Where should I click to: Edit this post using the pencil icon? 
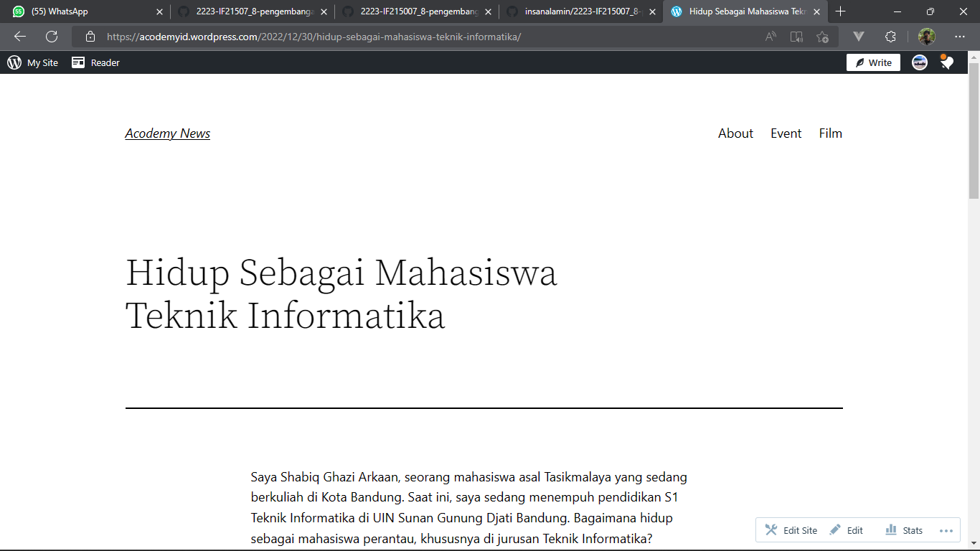(x=847, y=529)
